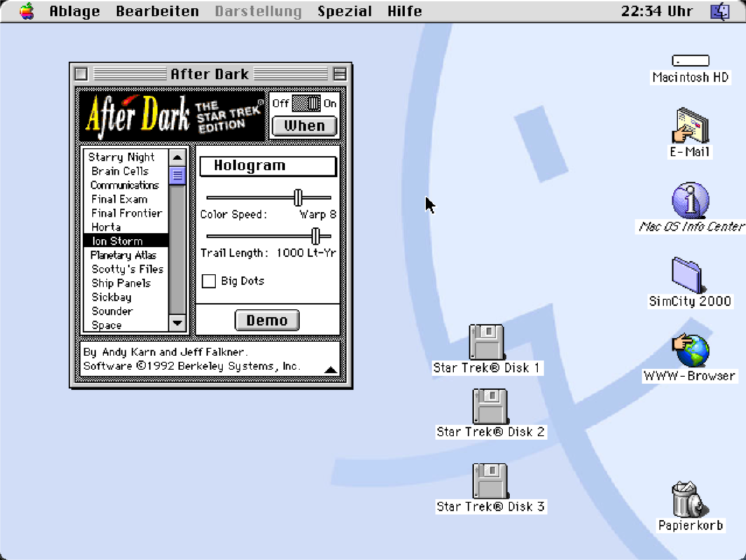Click the Demo button
This screenshot has width=746, height=560.
(x=267, y=320)
